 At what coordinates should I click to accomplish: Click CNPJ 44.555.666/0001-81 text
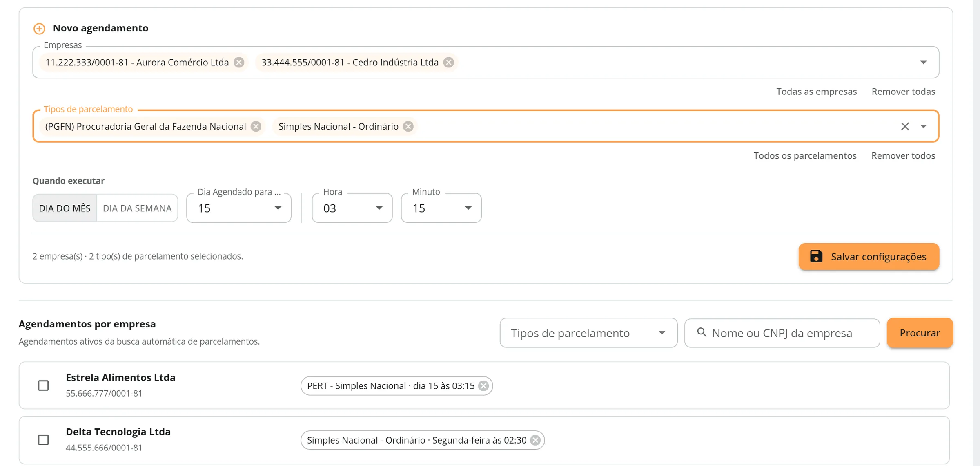(x=104, y=448)
